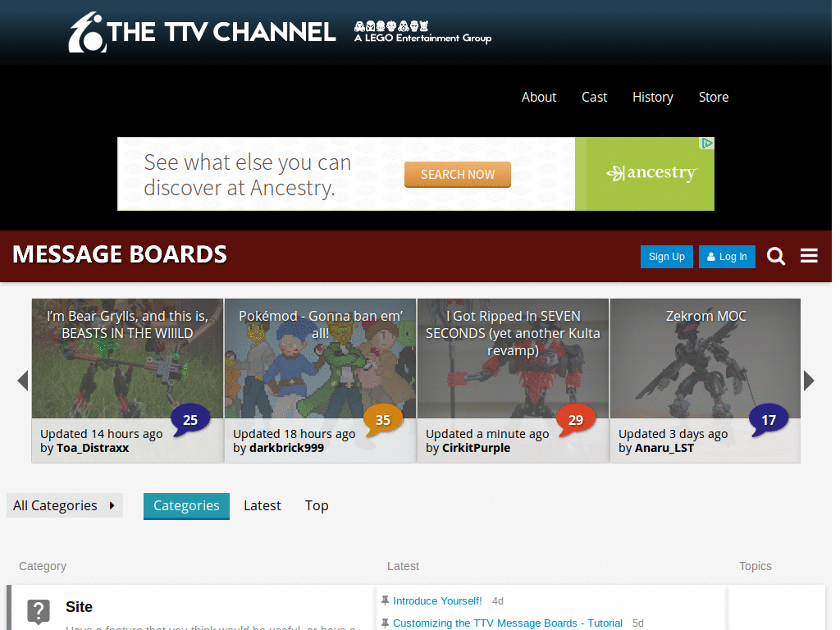Select the Categories tab
The width and height of the screenshot is (840, 630).
(x=186, y=505)
